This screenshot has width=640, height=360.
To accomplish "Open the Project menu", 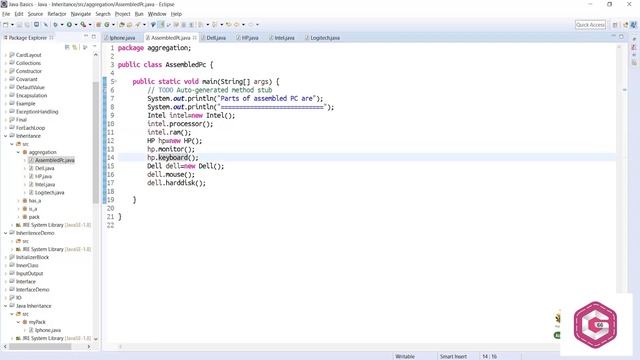I will click(x=122, y=14).
